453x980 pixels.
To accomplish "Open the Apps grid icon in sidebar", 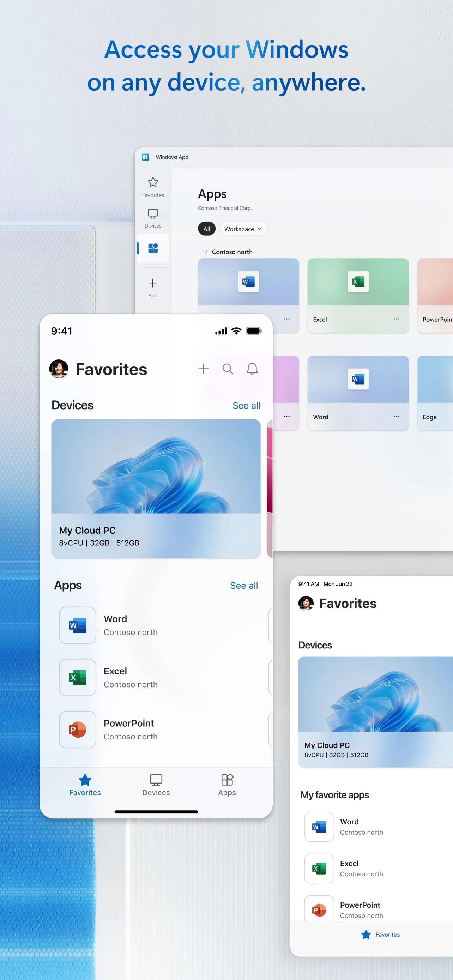I will 153,248.
